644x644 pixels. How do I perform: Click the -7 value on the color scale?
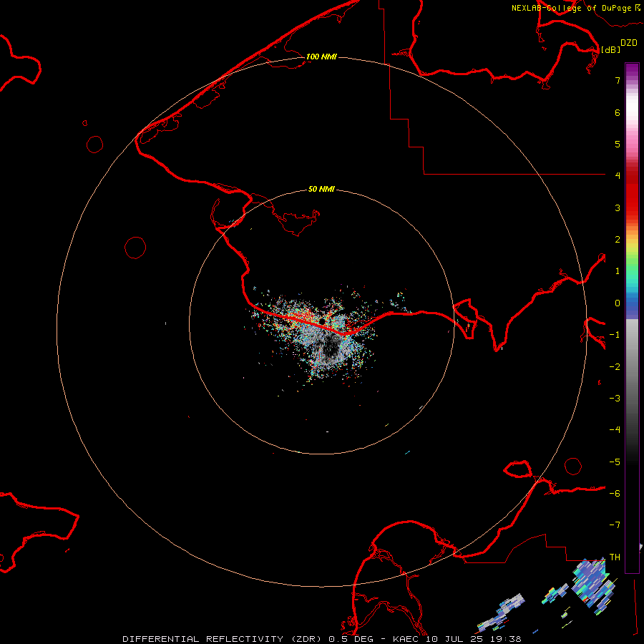(x=615, y=525)
